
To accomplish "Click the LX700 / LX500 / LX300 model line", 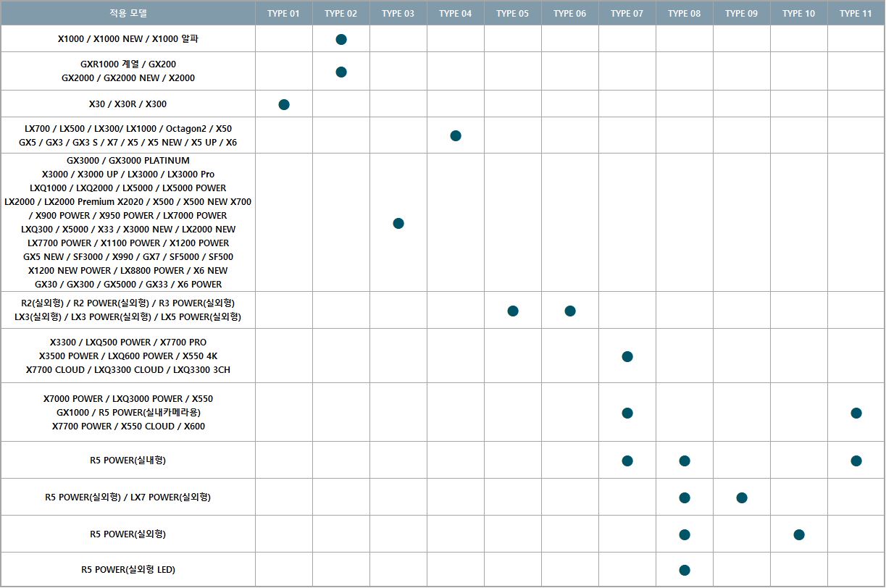I will pyautogui.click(x=128, y=129).
